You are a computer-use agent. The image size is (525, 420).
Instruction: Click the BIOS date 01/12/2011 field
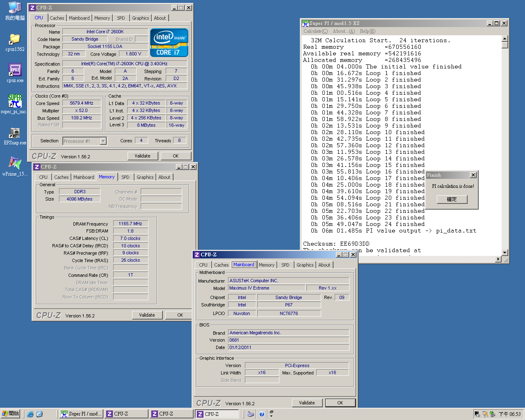[289, 347]
